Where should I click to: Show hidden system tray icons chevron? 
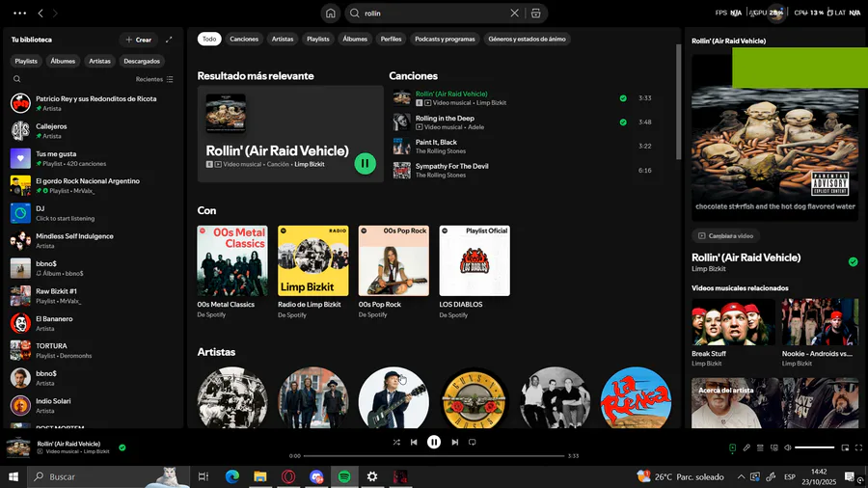coord(741,476)
